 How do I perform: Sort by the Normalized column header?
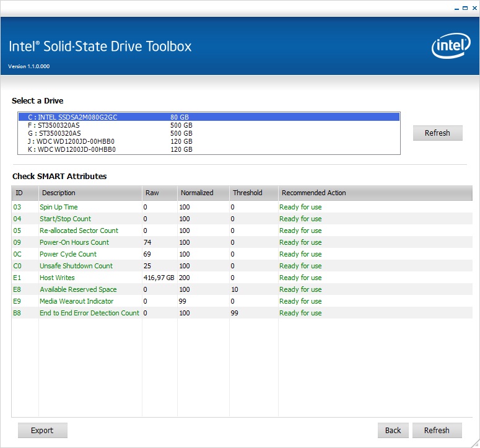click(x=203, y=193)
